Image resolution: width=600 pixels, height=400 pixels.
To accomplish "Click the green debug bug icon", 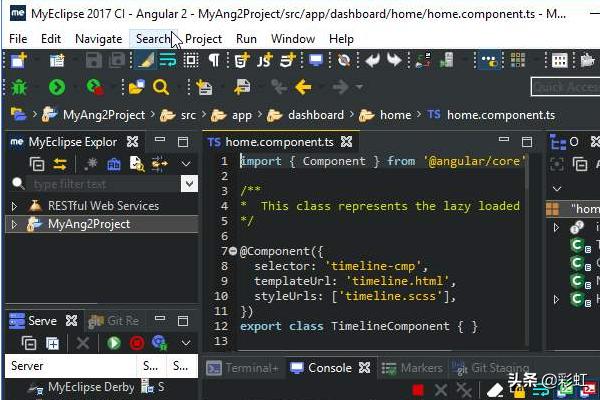I will tap(18, 87).
